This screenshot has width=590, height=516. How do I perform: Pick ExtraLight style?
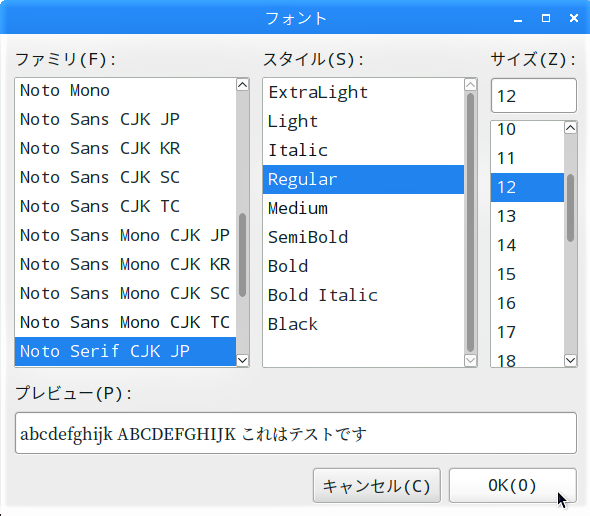(363, 93)
